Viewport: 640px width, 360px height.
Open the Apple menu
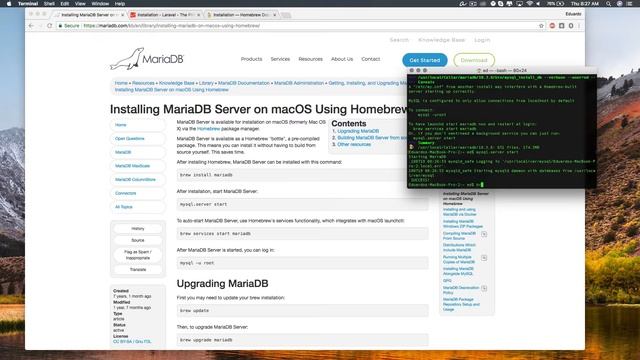[9, 4]
